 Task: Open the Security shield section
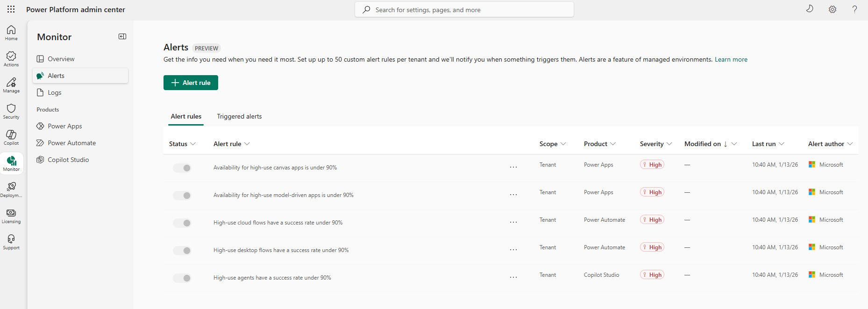pyautogui.click(x=11, y=111)
